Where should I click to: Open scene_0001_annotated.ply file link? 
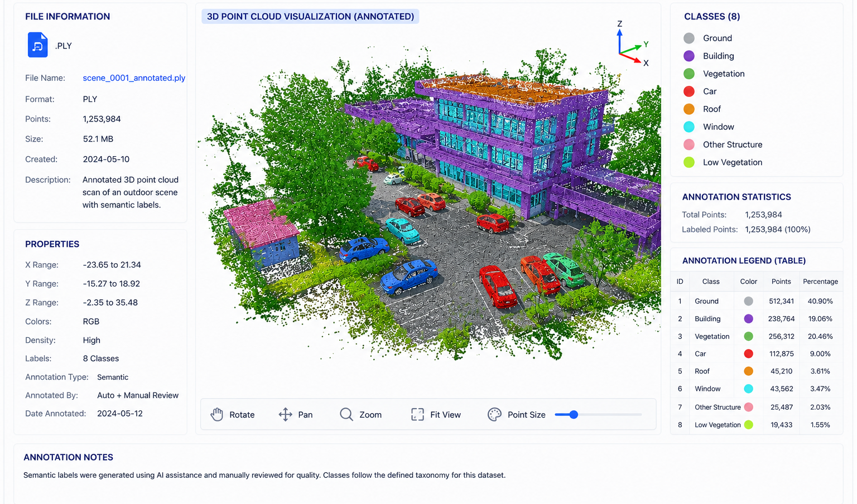tap(134, 78)
